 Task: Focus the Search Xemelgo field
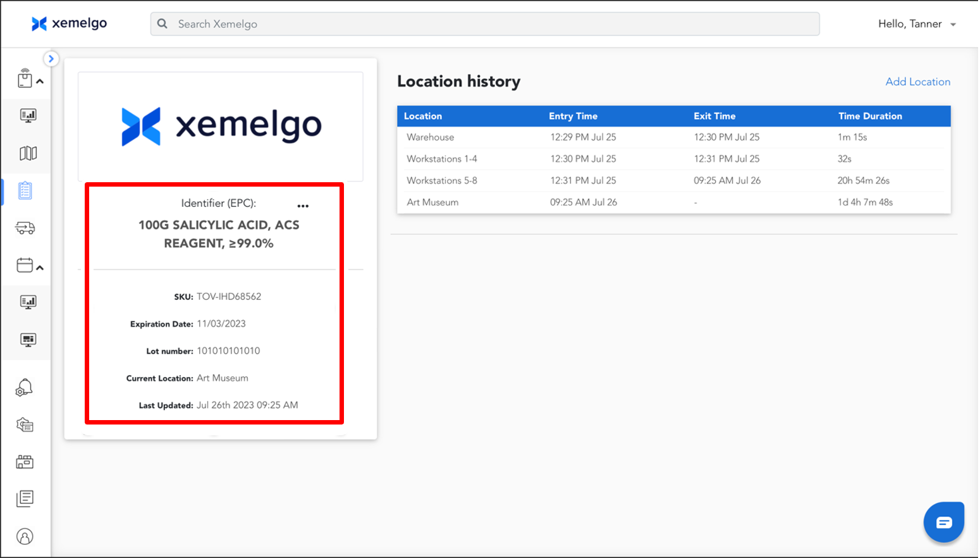(485, 23)
